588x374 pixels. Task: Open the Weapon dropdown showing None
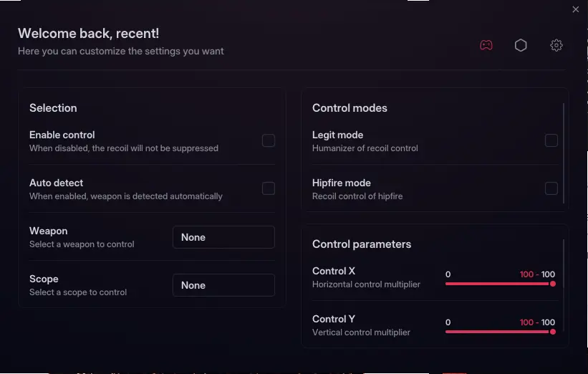pyautogui.click(x=223, y=237)
